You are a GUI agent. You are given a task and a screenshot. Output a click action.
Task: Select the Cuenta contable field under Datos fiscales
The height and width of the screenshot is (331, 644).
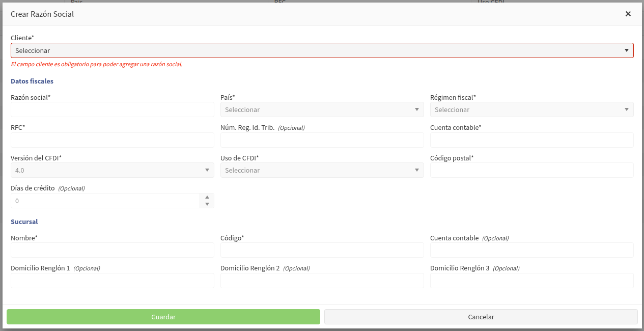(x=532, y=140)
